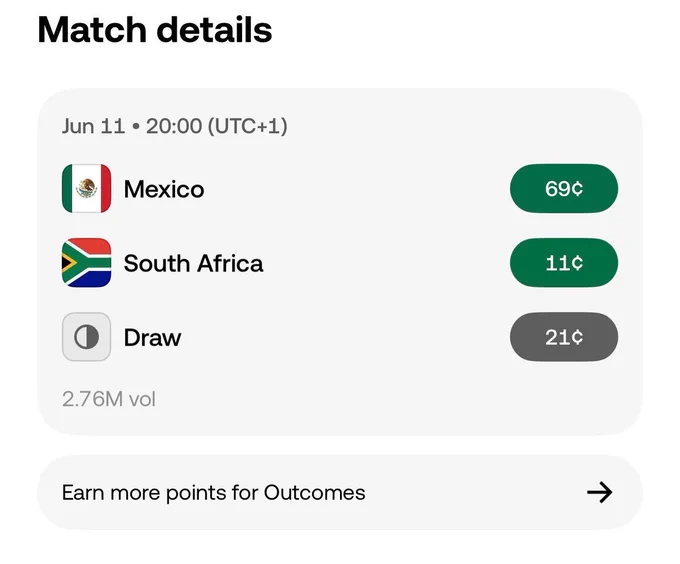The image size is (680, 564).
Task: Open Earn more points for Outcomes
Action: pyautogui.click(x=340, y=492)
